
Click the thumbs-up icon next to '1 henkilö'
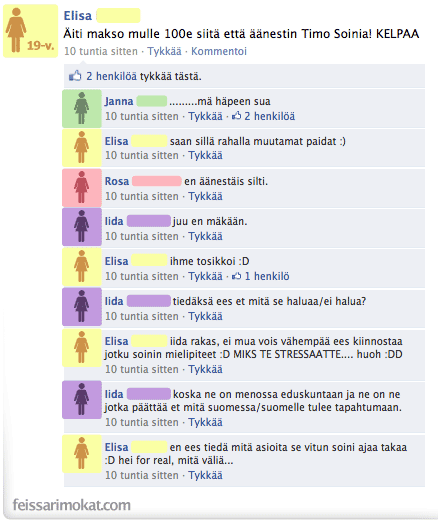237,276
